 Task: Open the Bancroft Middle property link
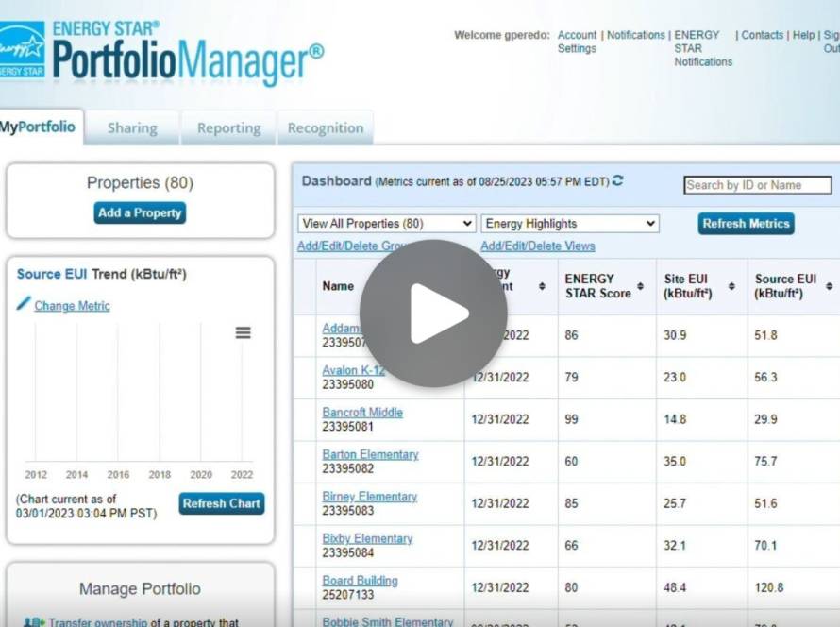pyautogui.click(x=362, y=412)
